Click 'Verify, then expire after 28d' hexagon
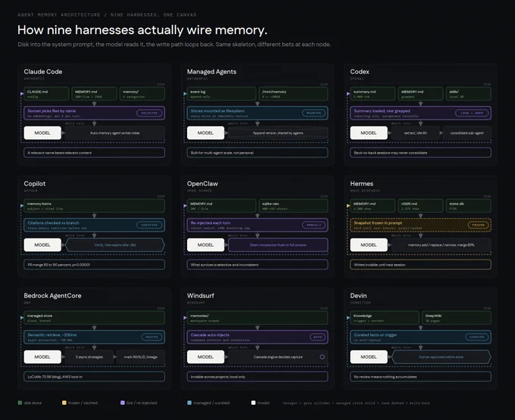Viewport: 515px width, 420px height. (x=114, y=244)
